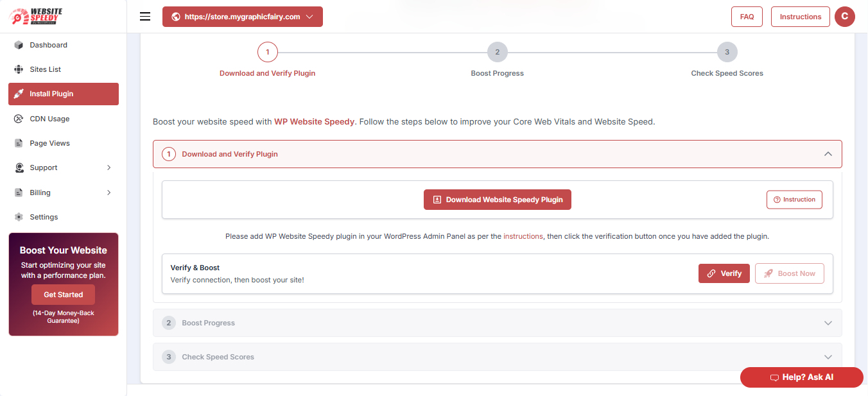Collapse the Download and Verify Plugin section
The image size is (868, 396).
click(828, 154)
